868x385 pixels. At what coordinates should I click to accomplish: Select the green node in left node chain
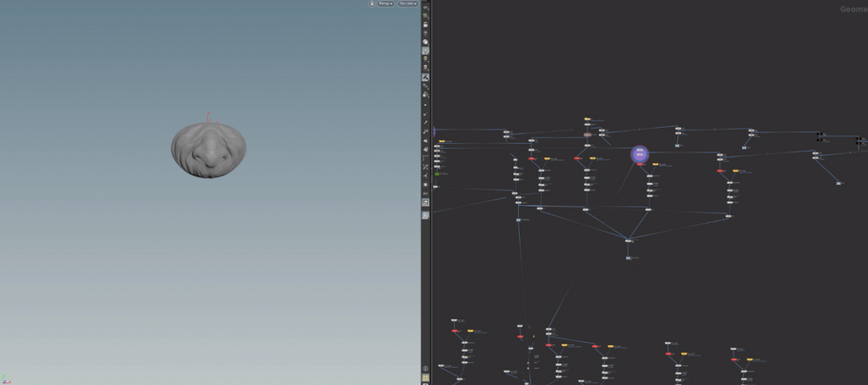437,173
